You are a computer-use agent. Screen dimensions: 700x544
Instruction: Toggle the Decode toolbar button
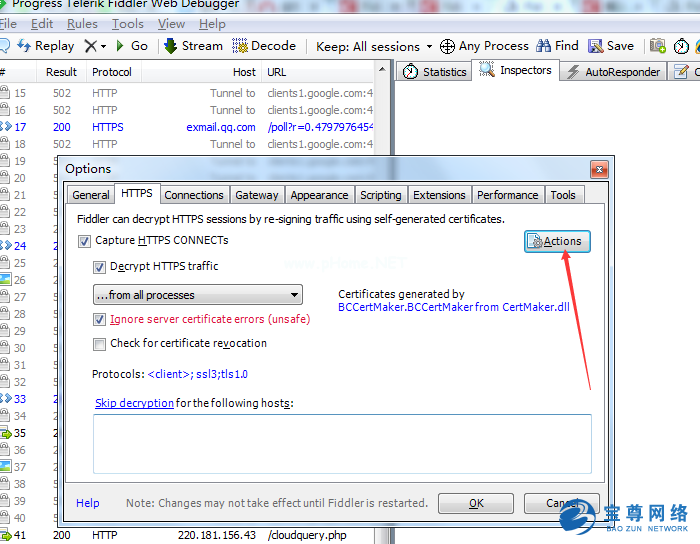pos(264,46)
